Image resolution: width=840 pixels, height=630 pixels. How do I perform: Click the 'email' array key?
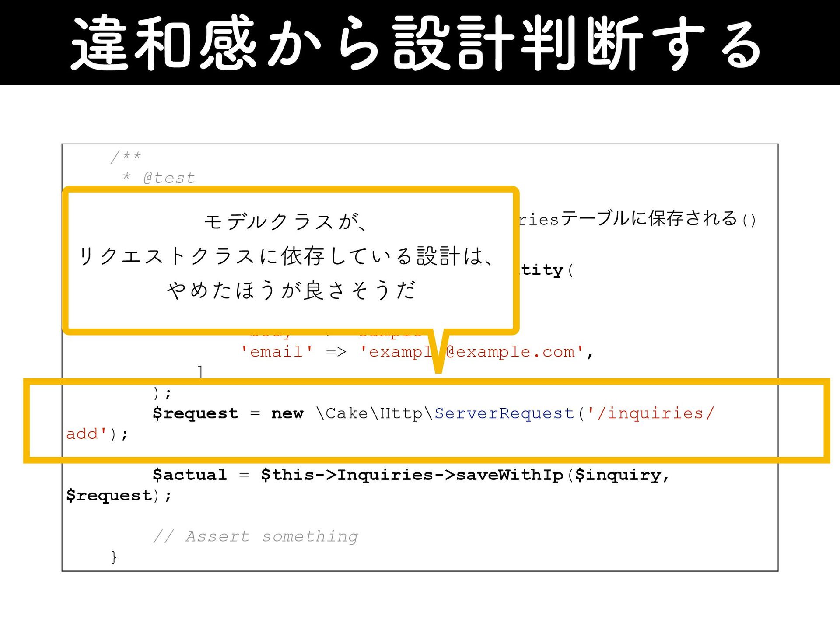tap(276, 352)
